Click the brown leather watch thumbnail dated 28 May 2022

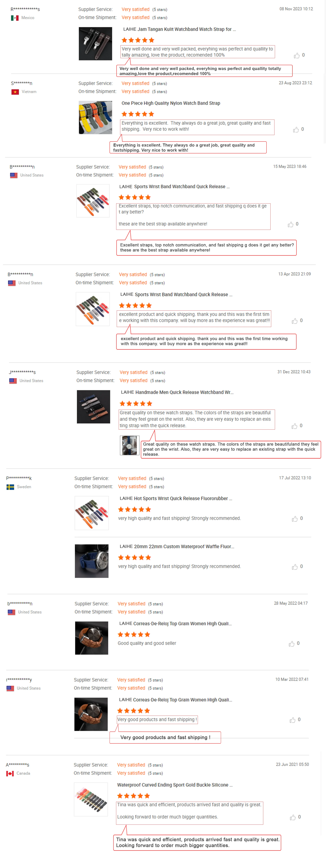(92, 638)
